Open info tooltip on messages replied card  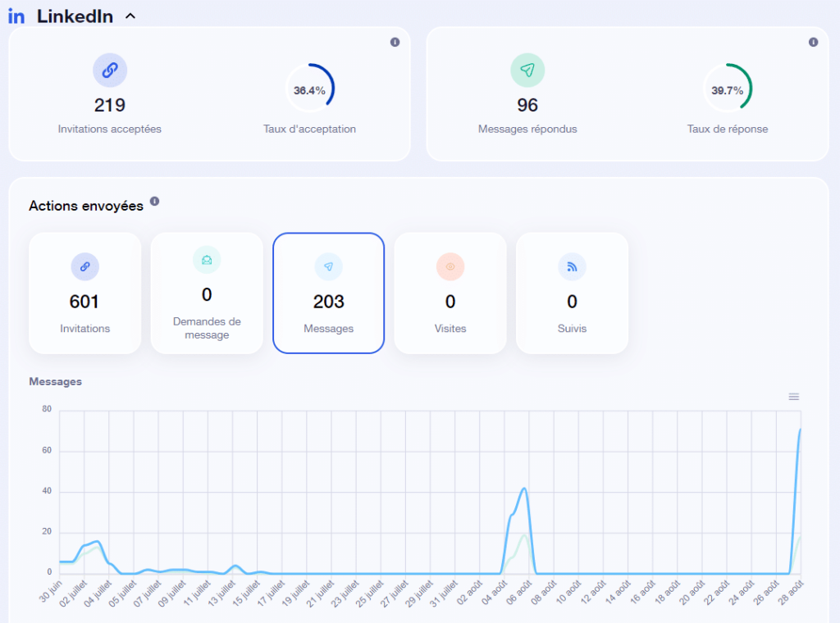pyautogui.click(x=813, y=42)
